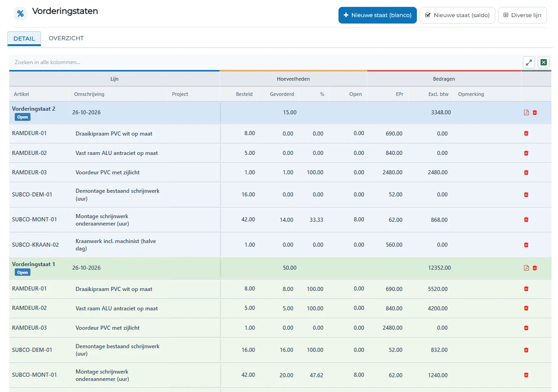Screen dimensions: 558x392
Task: Focus the 'Zoeken in alle kolommen' search field
Action: (265, 62)
